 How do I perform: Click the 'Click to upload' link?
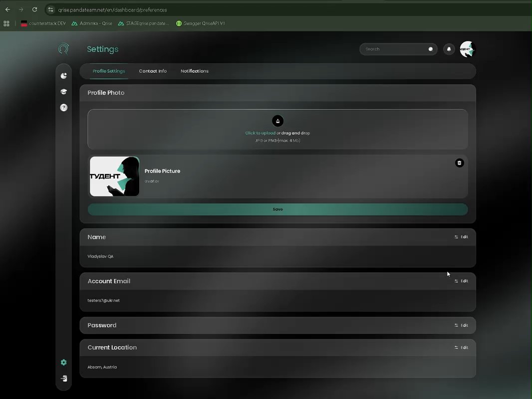(260, 133)
